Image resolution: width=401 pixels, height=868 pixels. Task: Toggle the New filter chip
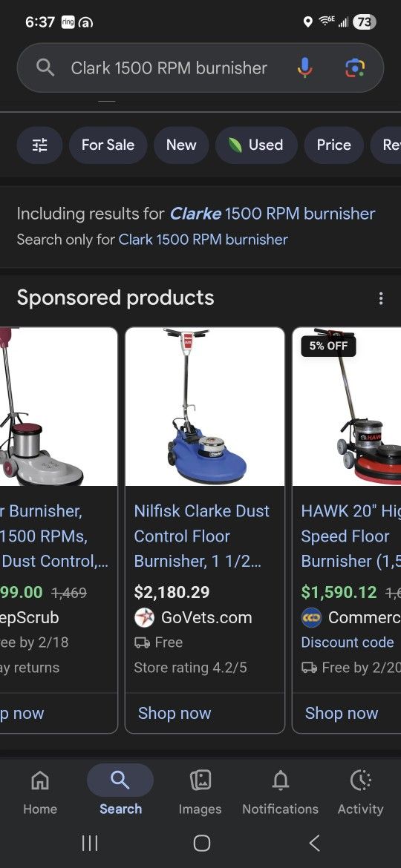(181, 145)
